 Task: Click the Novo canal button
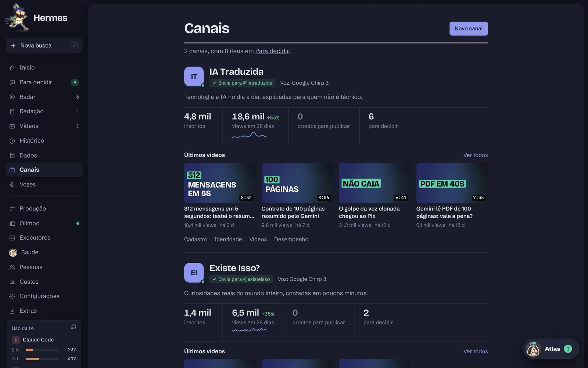(469, 29)
